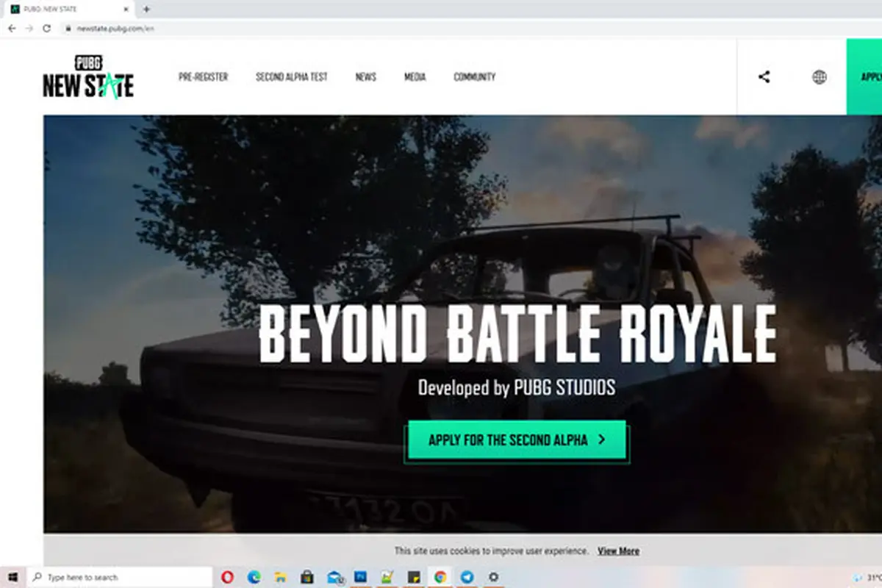
Task: Open Microsoft Store from the taskbar
Action: 307,577
